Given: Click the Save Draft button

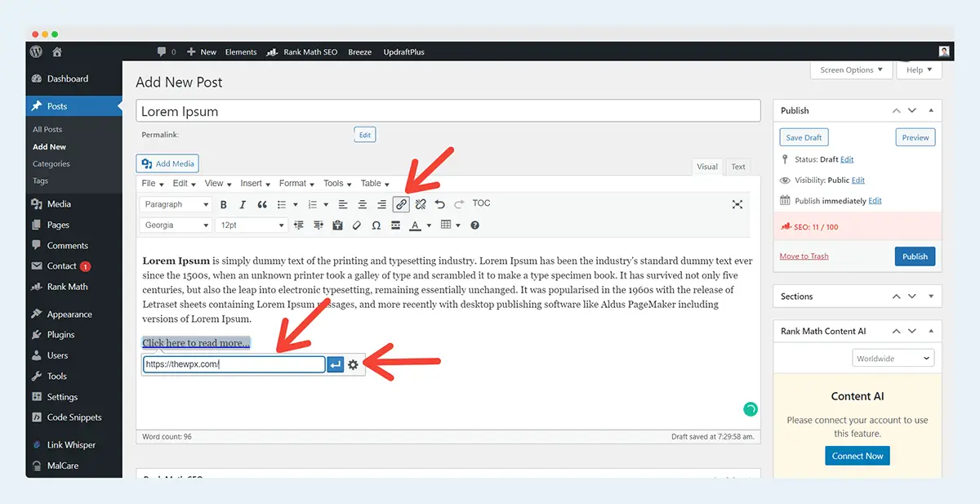Looking at the screenshot, I should tap(804, 137).
